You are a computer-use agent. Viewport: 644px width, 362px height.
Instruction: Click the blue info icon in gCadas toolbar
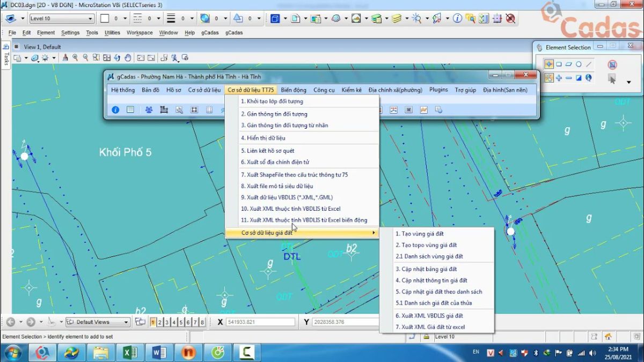[115, 110]
